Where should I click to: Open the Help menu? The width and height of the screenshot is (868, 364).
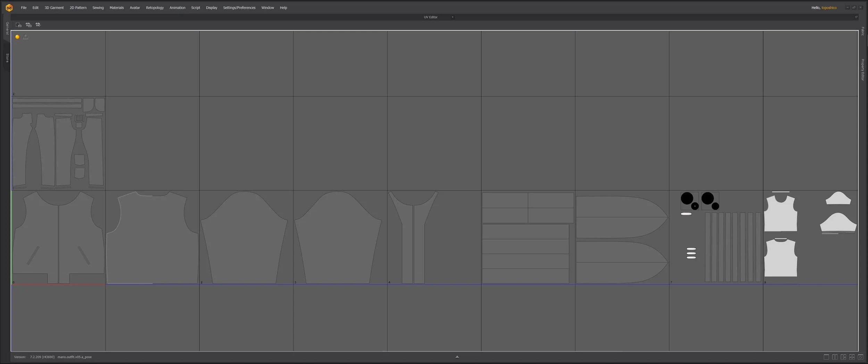click(x=283, y=8)
